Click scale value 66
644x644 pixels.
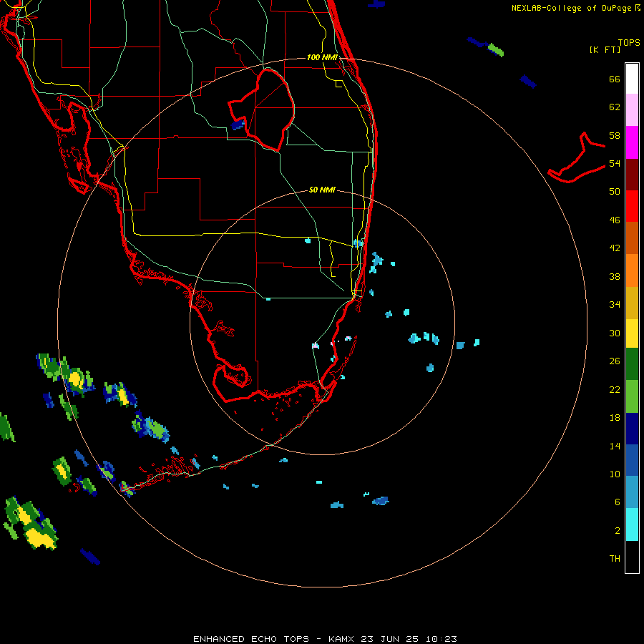click(x=615, y=79)
